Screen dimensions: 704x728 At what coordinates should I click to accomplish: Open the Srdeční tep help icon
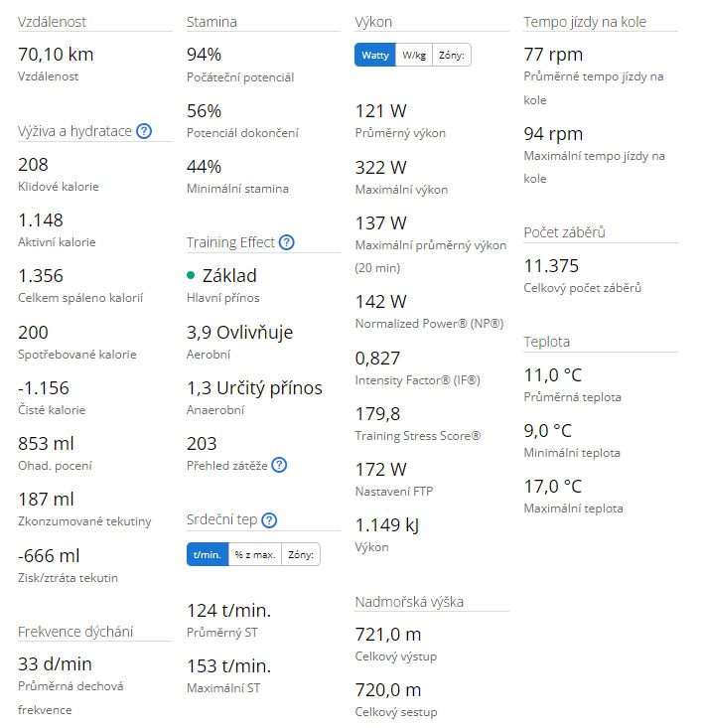click(269, 519)
